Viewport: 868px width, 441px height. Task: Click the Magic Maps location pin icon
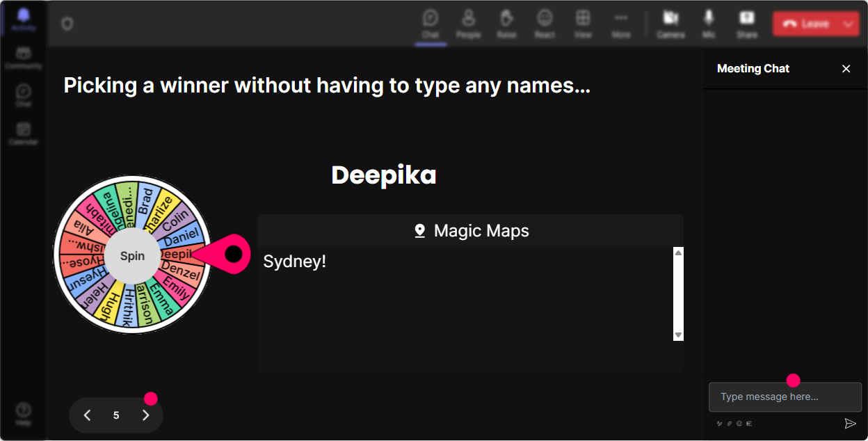[x=420, y=231]
